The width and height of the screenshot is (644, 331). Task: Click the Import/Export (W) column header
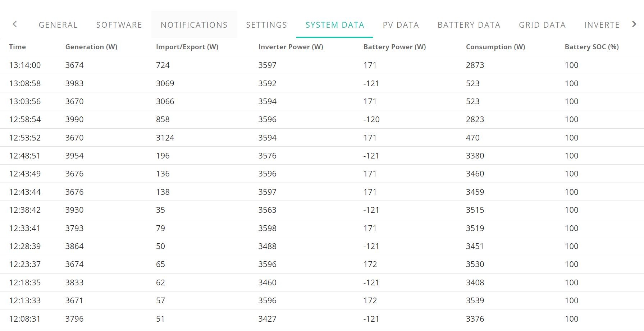(x=187, y=47)
